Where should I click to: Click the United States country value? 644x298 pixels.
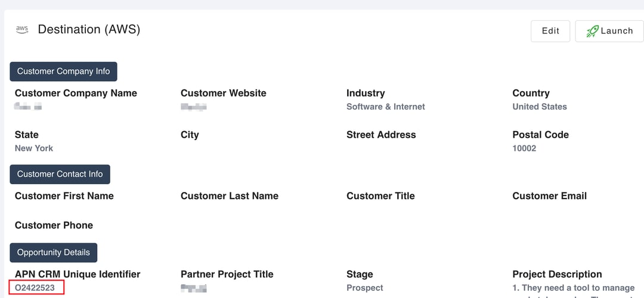click(539, 107)
